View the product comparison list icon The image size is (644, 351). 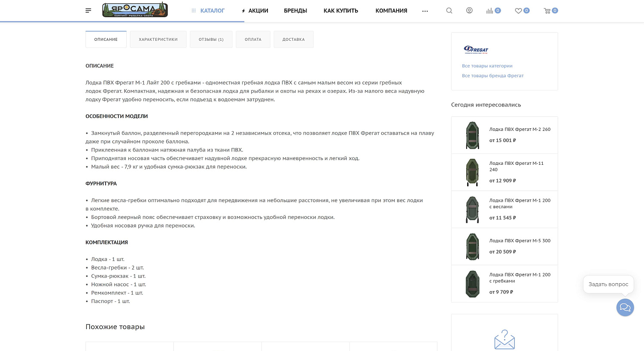[490, 11]
